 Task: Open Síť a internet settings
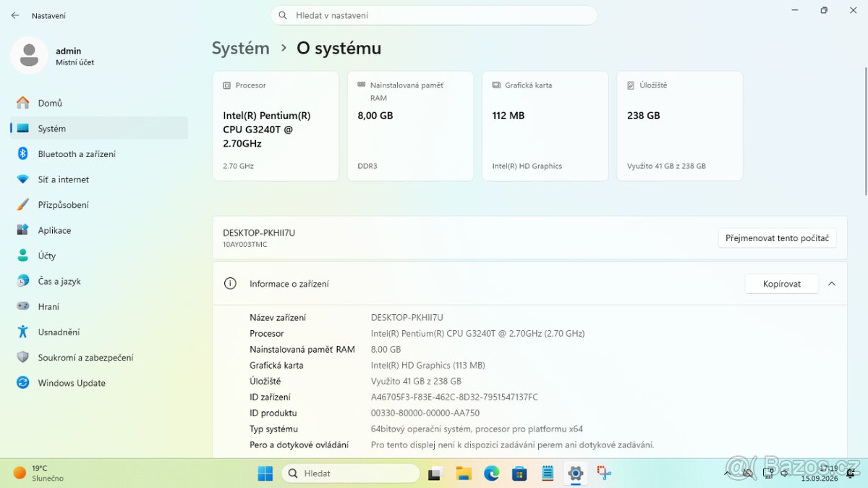(x=99, y=179)
